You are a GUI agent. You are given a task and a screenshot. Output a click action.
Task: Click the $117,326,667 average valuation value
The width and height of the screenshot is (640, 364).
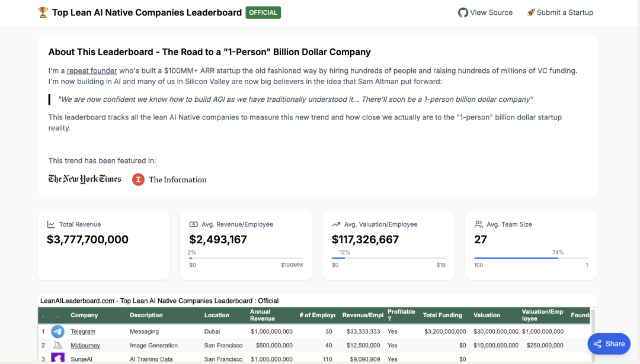[x=365, y=239]
